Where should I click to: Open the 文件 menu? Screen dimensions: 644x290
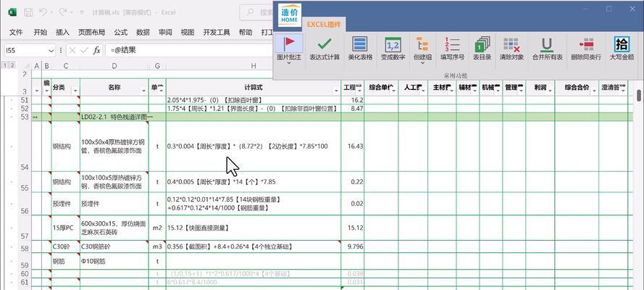16,32
